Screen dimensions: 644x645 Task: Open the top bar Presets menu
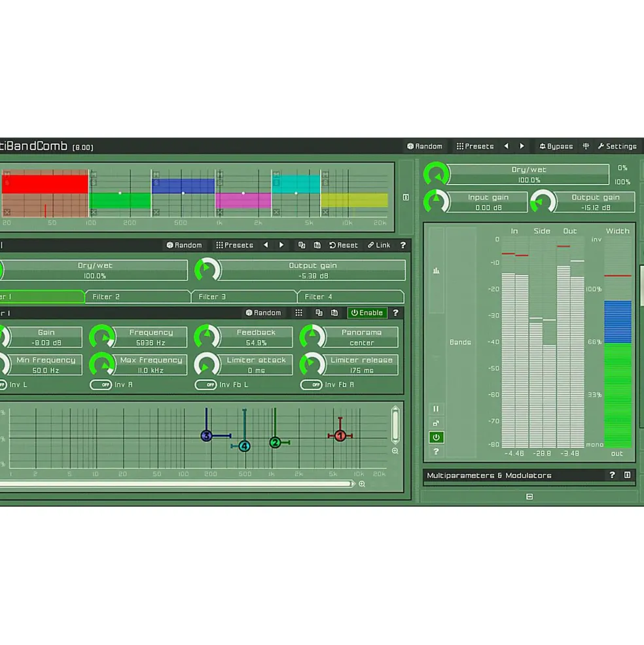click(475, 147)
